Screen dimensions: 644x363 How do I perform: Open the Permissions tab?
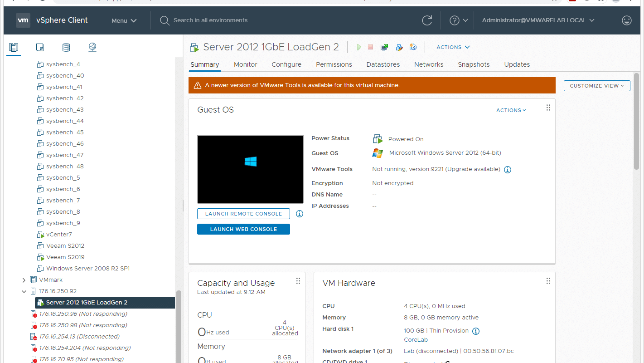[334, 64]
